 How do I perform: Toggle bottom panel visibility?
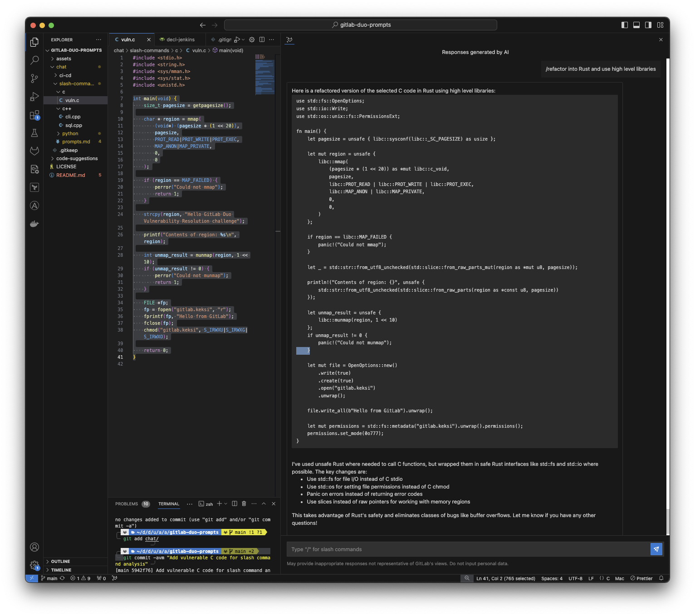point(636,25)
